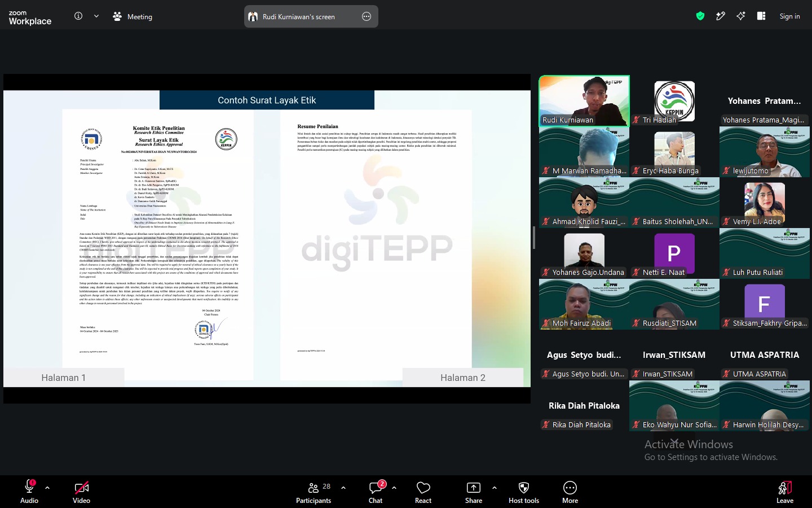Image resolution: width=812 pixels, height=508 pixels.
Task: Select Irwan_STIKSAM participant tile
Action: click(x=674, y=355)
